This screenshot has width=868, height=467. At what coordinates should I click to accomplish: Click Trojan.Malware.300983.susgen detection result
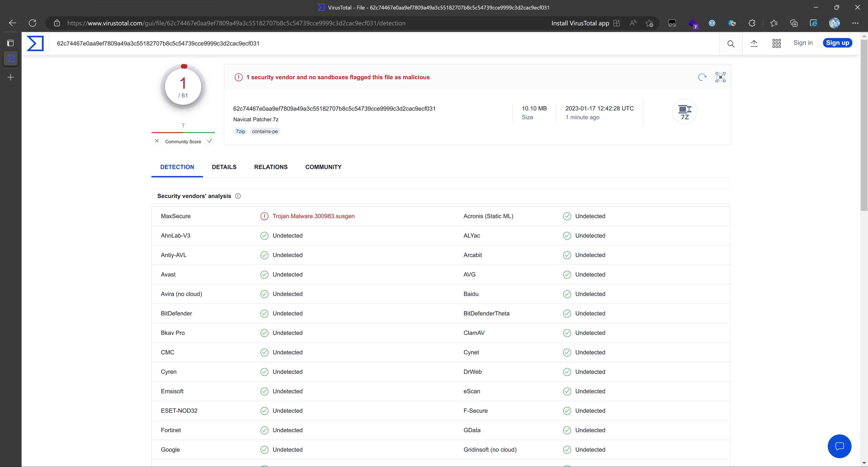[313, 216]
